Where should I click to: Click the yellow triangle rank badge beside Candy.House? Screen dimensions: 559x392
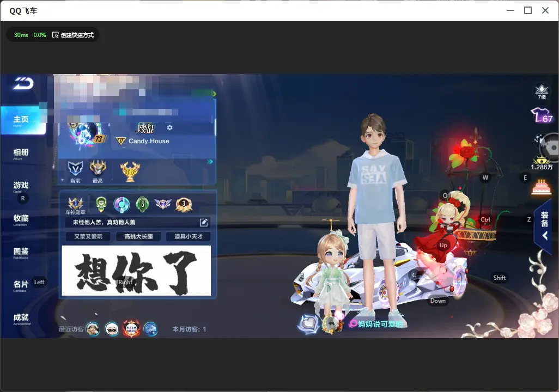[121, 141]
